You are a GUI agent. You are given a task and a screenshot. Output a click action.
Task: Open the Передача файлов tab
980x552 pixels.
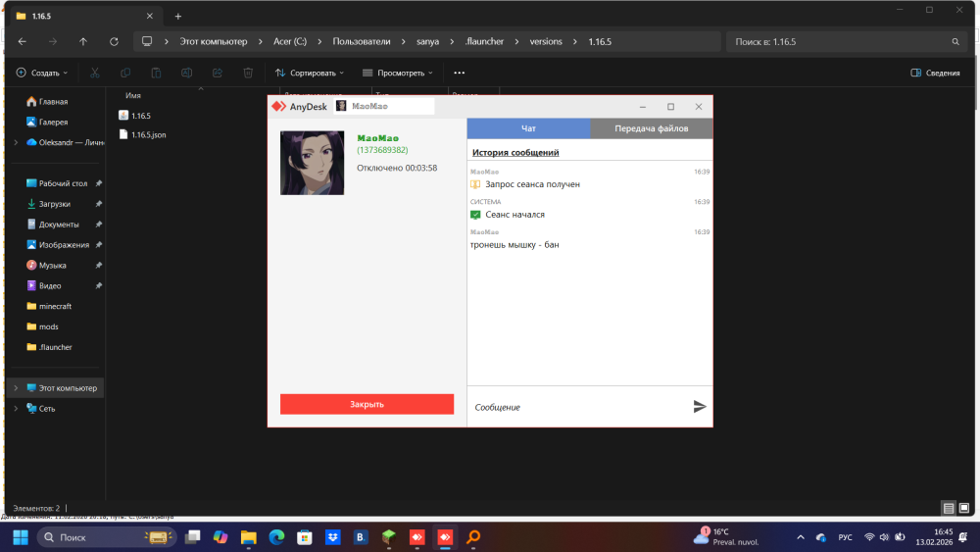tap(652, 128)
